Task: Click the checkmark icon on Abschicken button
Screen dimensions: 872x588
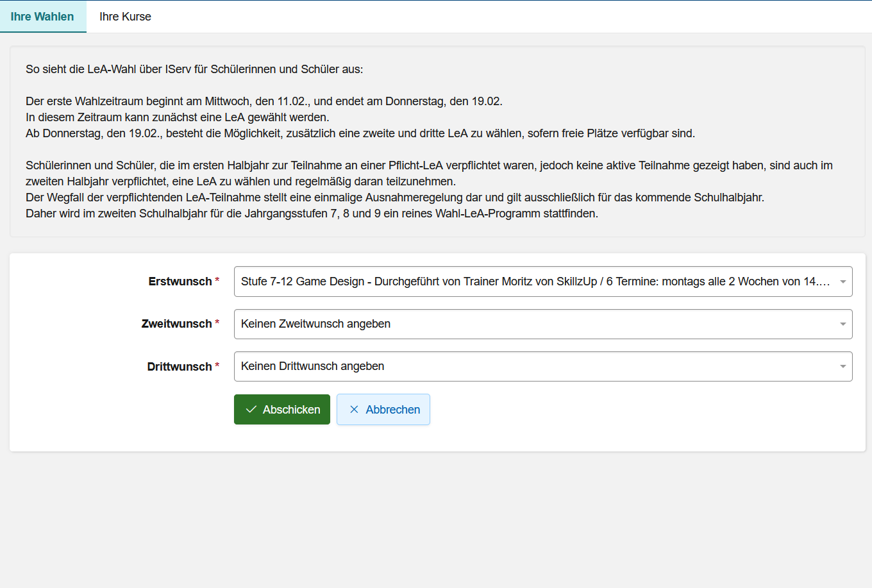Action: tap(251, 410)
